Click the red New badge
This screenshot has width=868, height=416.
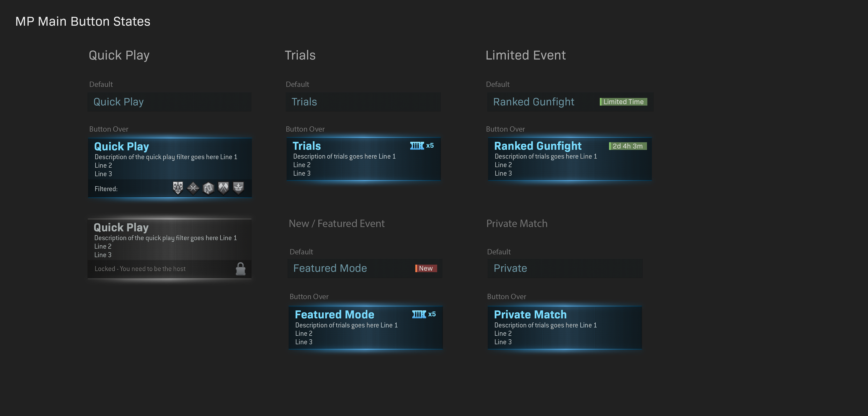click(426, 268)
